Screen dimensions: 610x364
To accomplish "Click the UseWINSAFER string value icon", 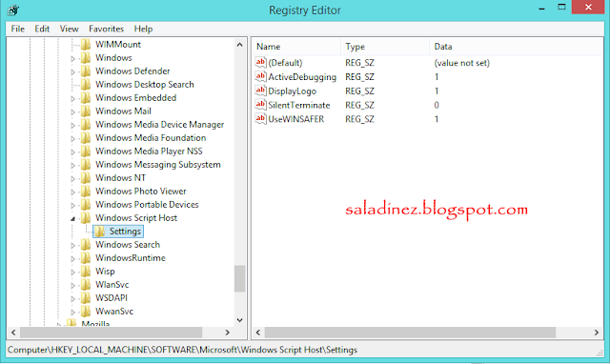I will [260, 118].
